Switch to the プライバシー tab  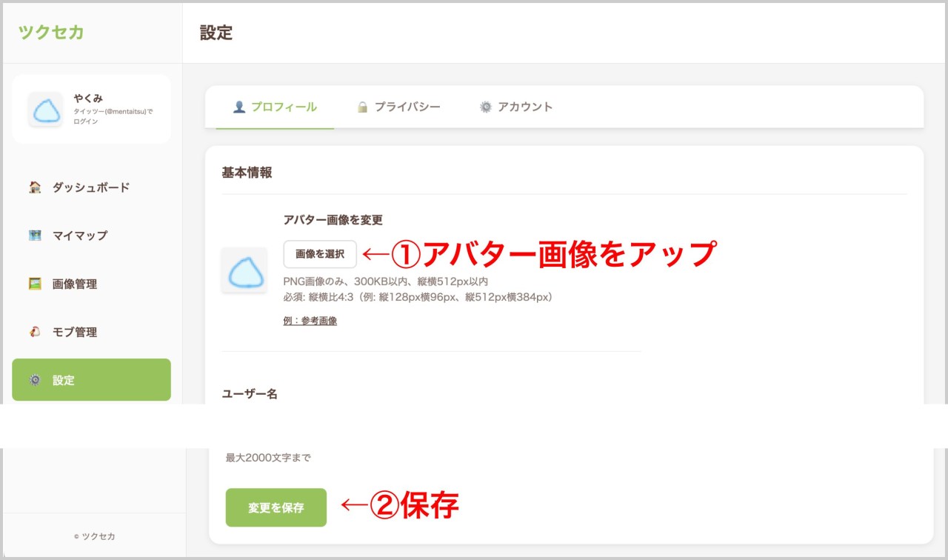coord(407,107)
